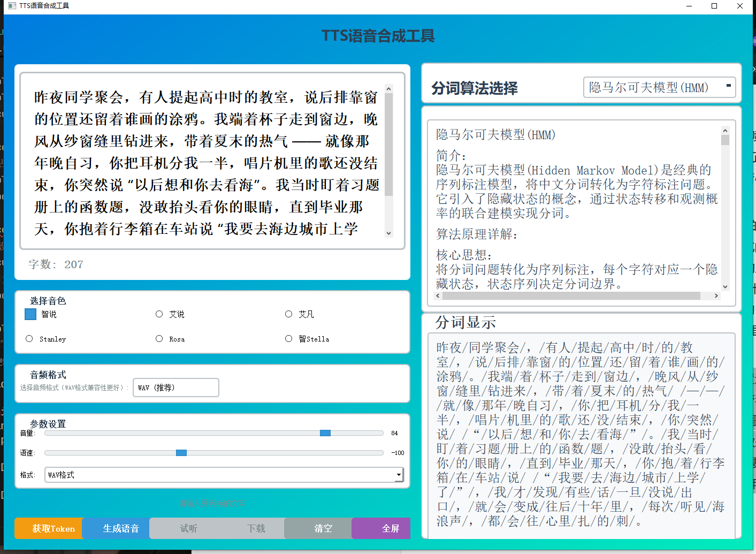Click the TTS语音合成工具 header title
This screenshot has width=756, height=554.
378,36
